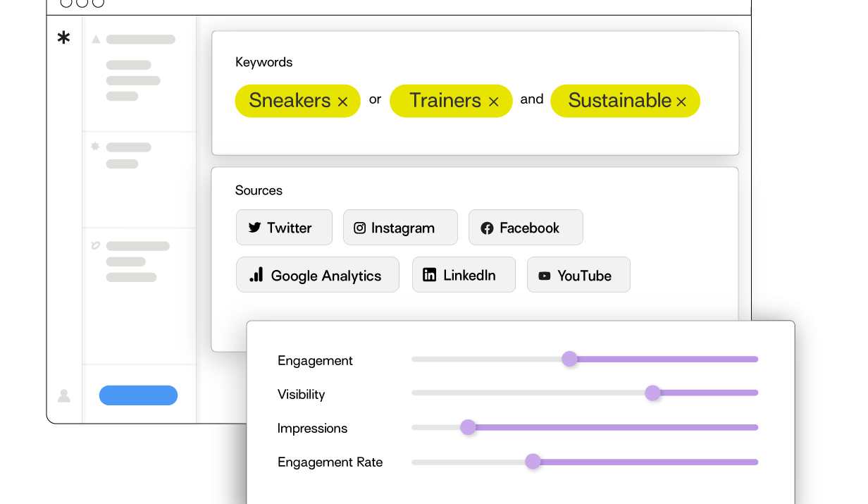This screenshot has width=868, height=504.
Task: Remove the Trainers keyword tag
Action: [494, 102]
